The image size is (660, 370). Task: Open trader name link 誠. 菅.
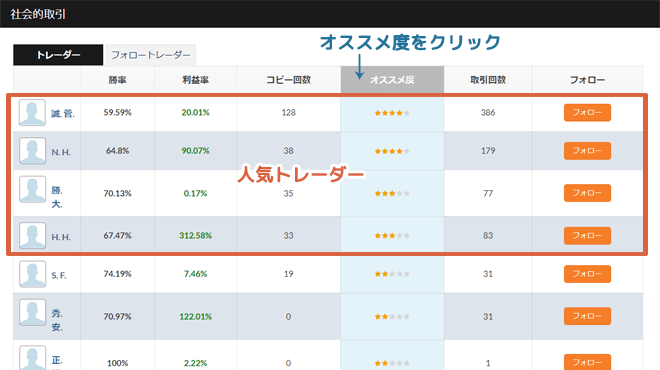[x=63, y=114]
